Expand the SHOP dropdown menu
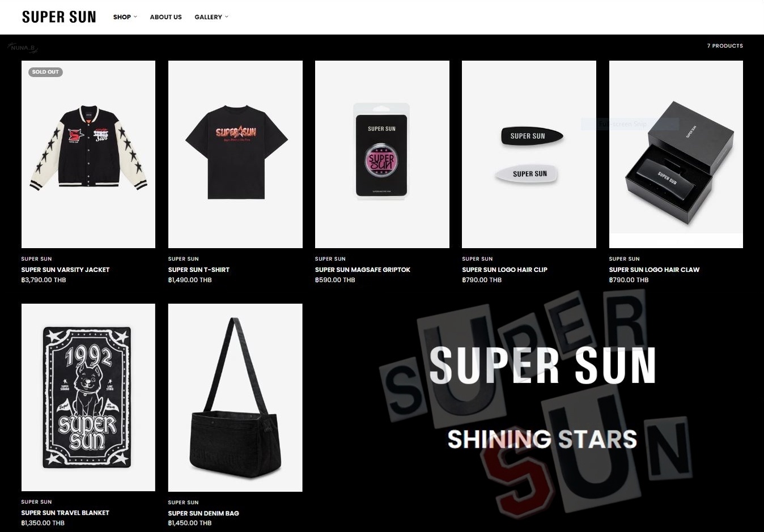 (x=125, y=17)
